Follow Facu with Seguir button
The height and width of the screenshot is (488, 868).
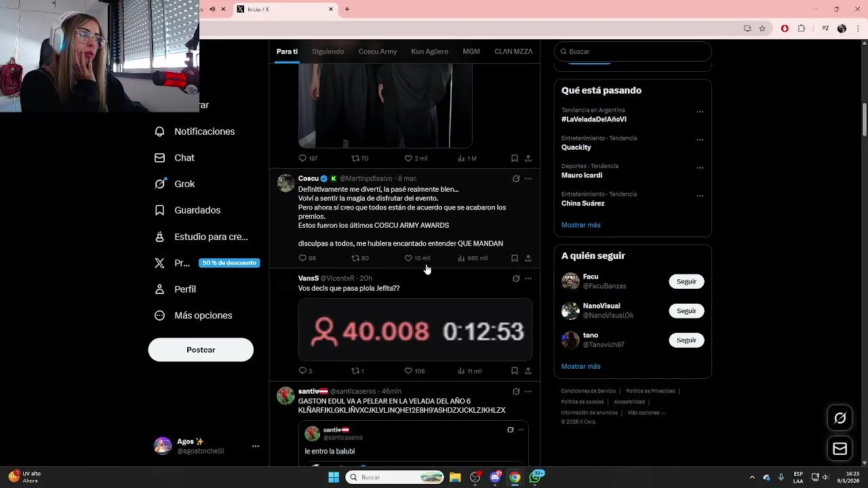tap(686, 281)
